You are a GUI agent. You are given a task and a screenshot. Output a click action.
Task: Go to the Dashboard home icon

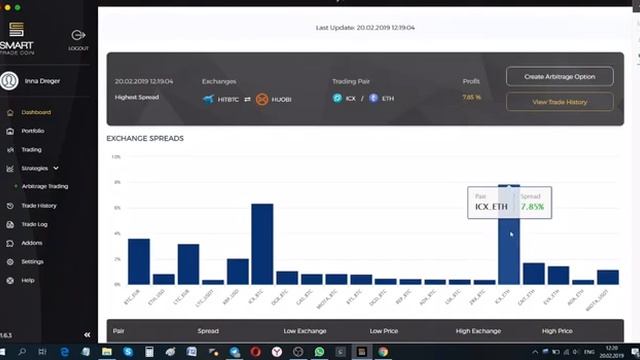[x=10, y=113]
